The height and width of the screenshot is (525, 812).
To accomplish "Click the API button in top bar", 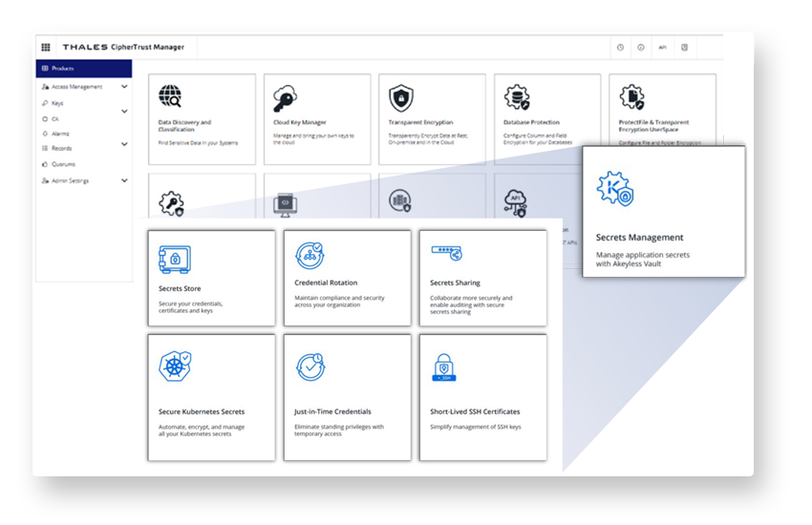I will coord(662,47).
